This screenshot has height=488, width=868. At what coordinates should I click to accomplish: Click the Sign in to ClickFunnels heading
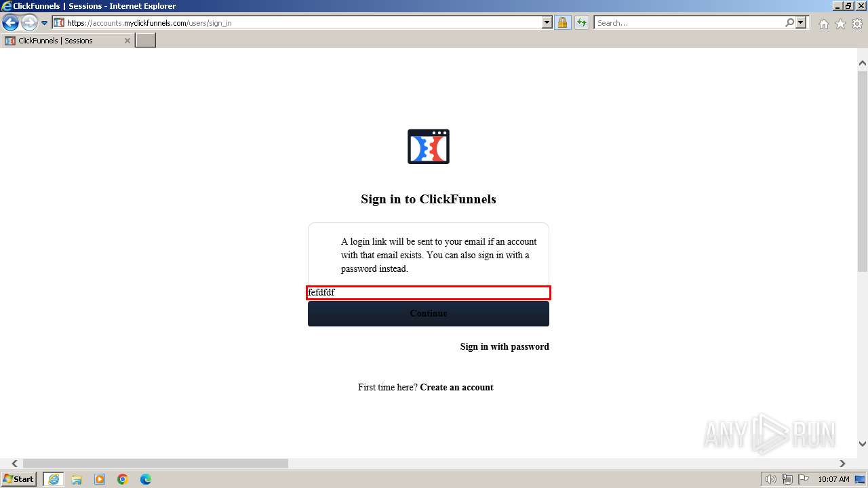tap(429, 199)
